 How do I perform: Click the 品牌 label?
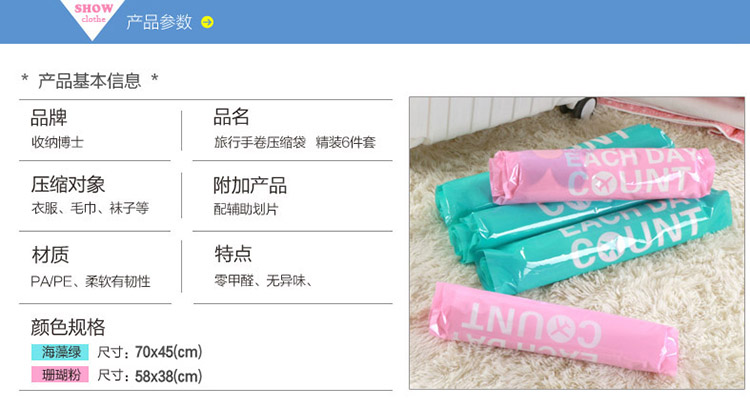(x=49, y=117)
